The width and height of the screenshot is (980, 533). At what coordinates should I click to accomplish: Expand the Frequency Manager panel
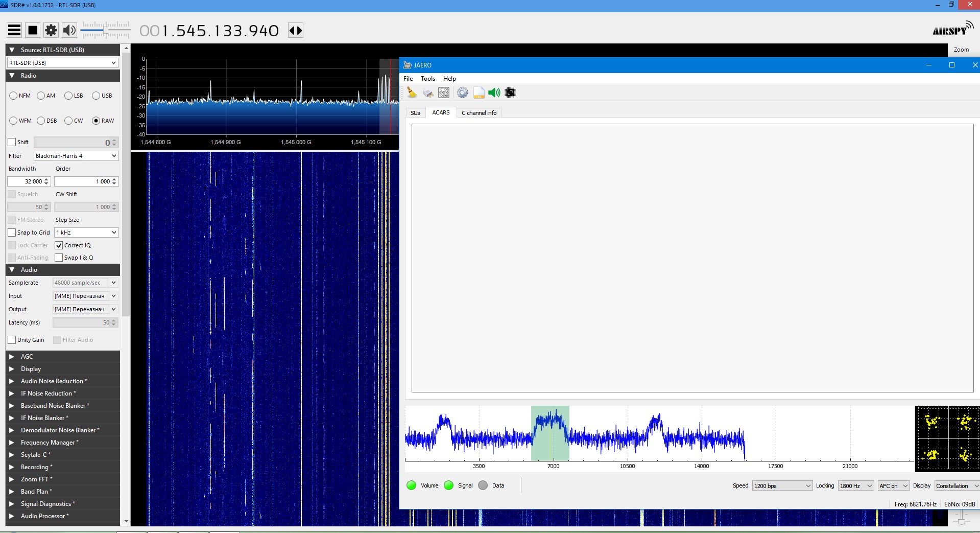click(x=63, y=443)
